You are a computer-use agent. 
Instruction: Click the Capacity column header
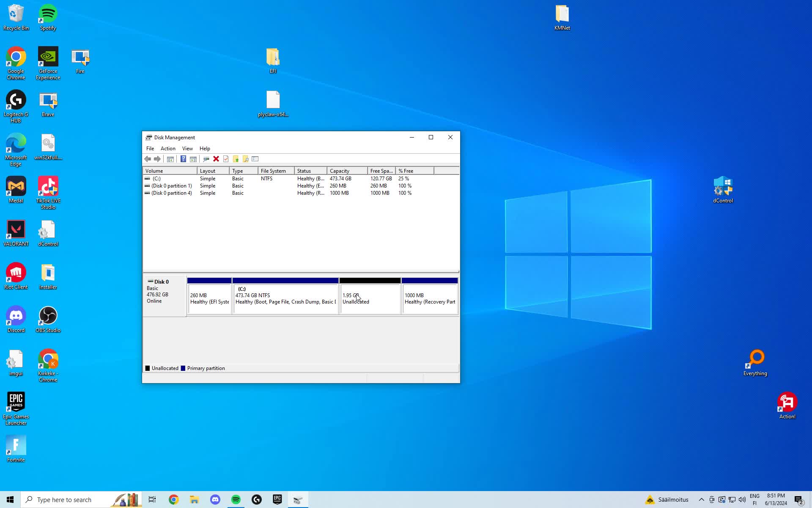346,171
